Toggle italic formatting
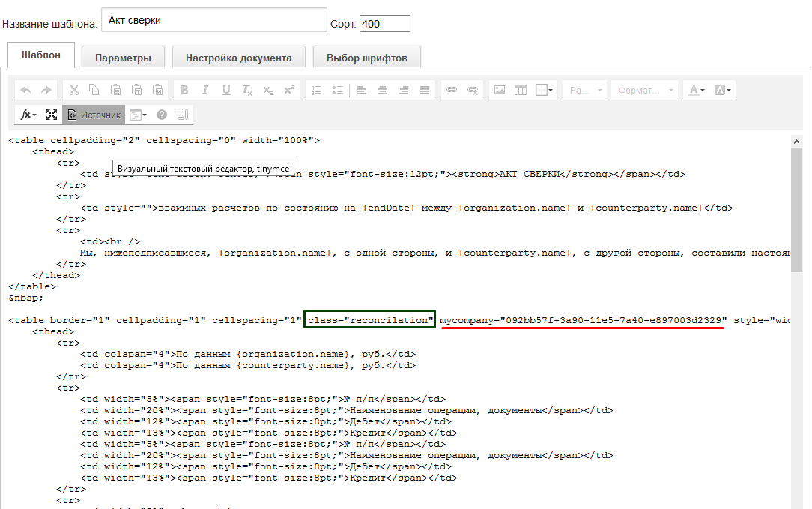 click(x=205, y=90)
